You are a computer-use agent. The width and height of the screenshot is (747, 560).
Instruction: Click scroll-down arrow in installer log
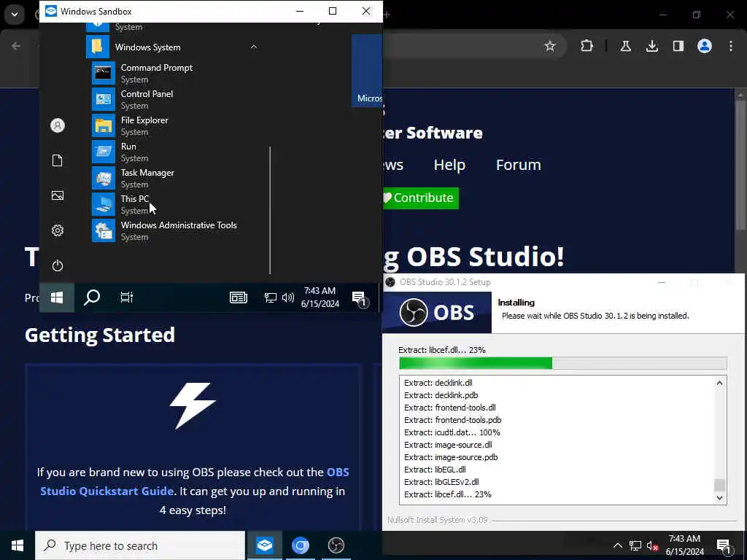point(719,497)
